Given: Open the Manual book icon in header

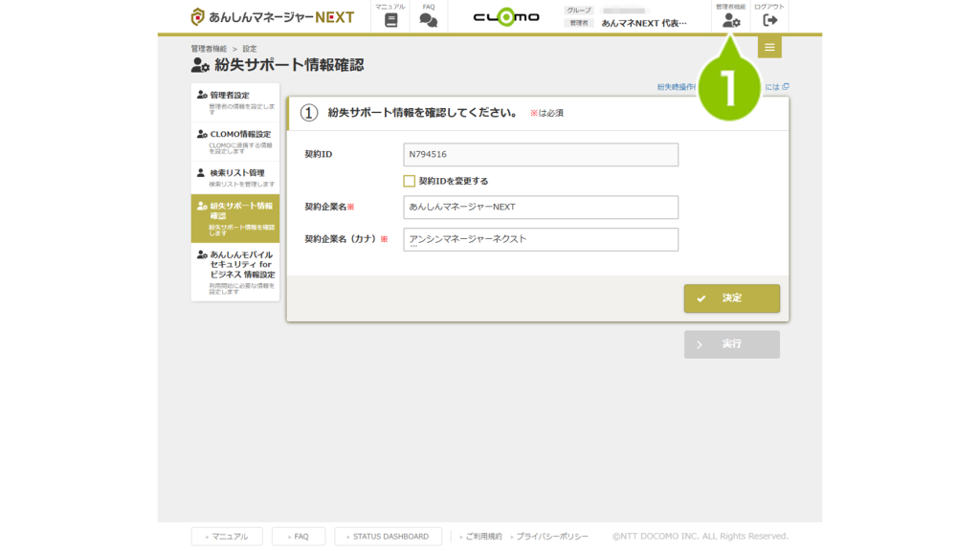Looking at the screenshot, I should pos(390,19).
